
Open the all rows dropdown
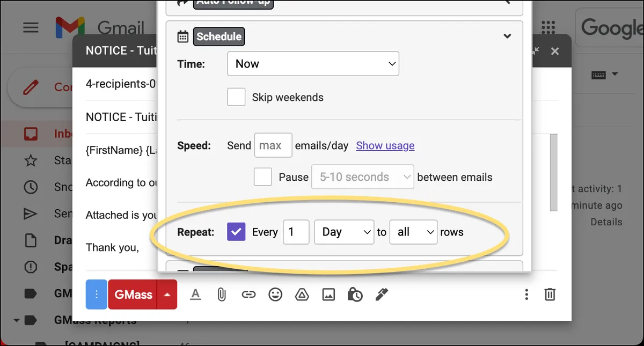[x=414, y=232]
